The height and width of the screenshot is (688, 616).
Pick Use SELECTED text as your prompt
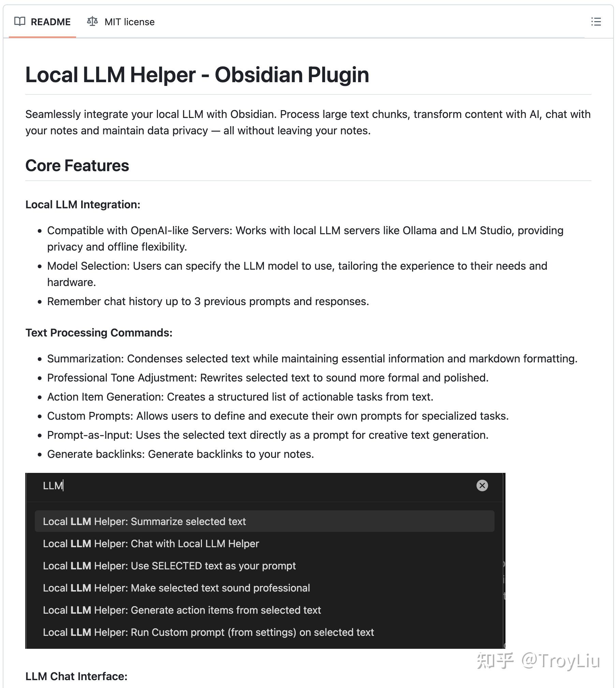pos(169,566)
